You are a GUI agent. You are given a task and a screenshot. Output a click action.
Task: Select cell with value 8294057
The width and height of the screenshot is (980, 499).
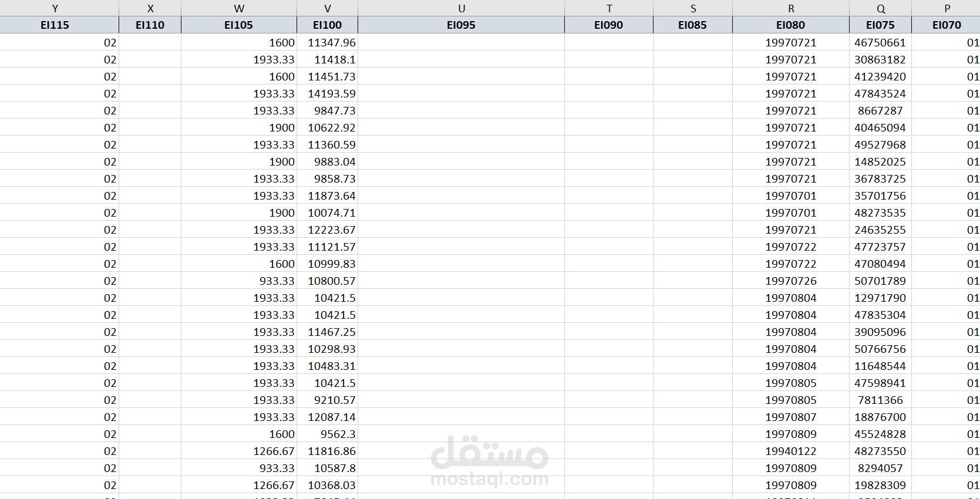point(881,468)
